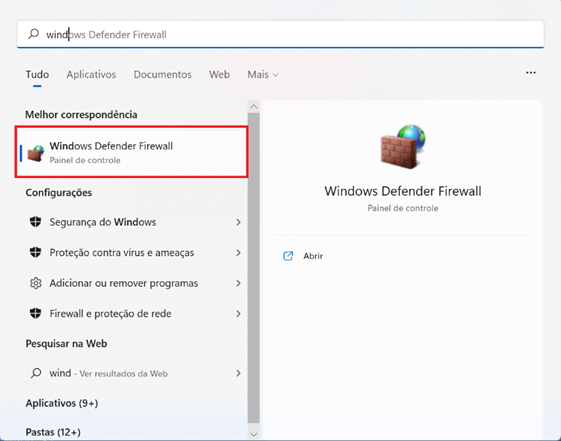This screenshot has width=561, height=441.
Task: Select the Web tab
Action: 219,74
